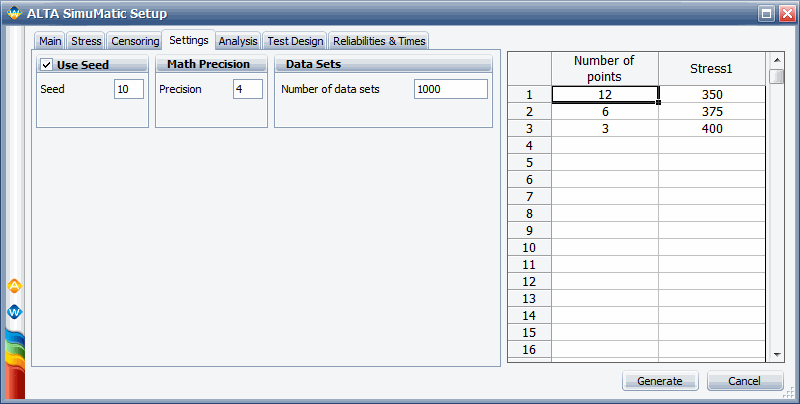Image resolution: width=800 pixels, height=404 pixels.
Task: Click the Data Sets group header
Action: pos(383,64)
